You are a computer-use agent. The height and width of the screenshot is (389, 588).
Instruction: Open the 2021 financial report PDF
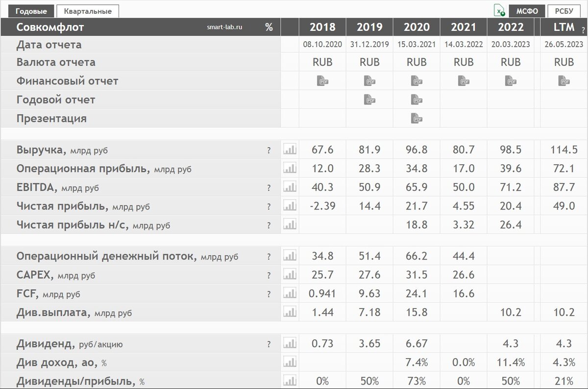464,81
